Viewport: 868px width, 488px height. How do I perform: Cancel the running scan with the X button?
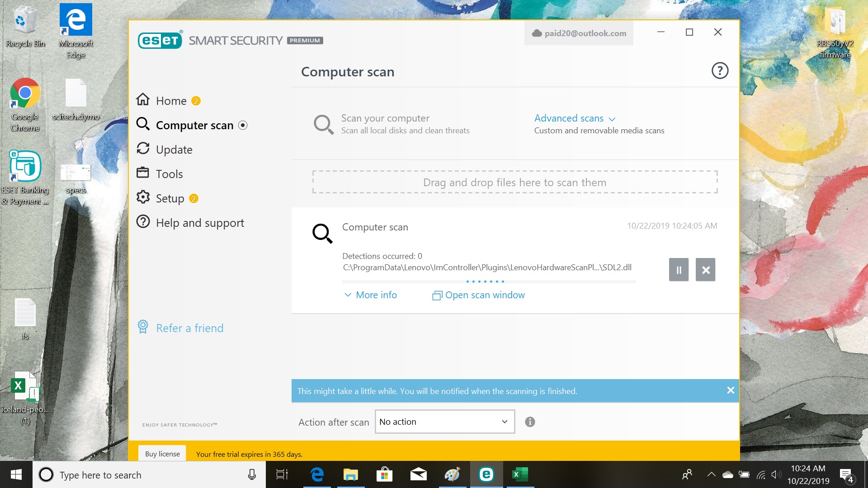coord(705,270)
